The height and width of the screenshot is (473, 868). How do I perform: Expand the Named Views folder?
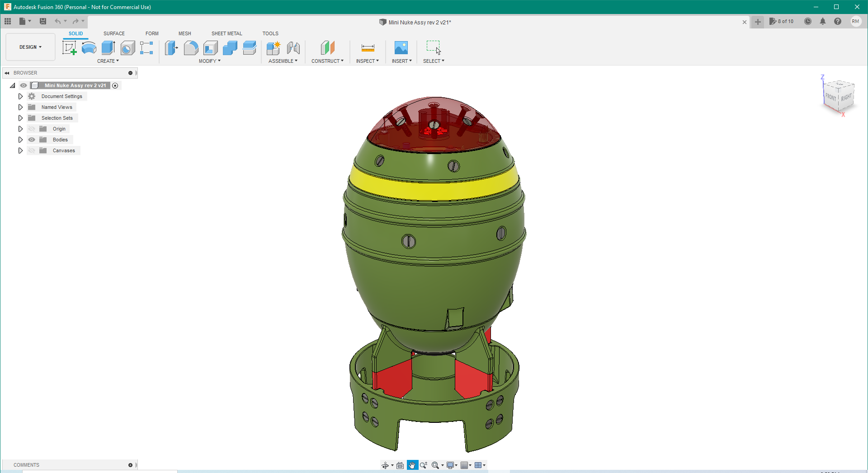(x=20, y=107)
